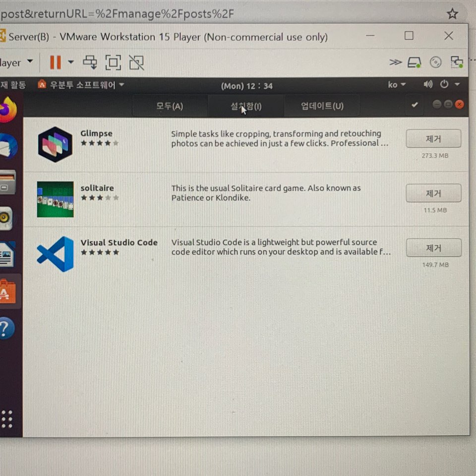This screenshot has height=476, width=476.
Task: Click the 11.5 MB size label
Action: pos(435,210)
